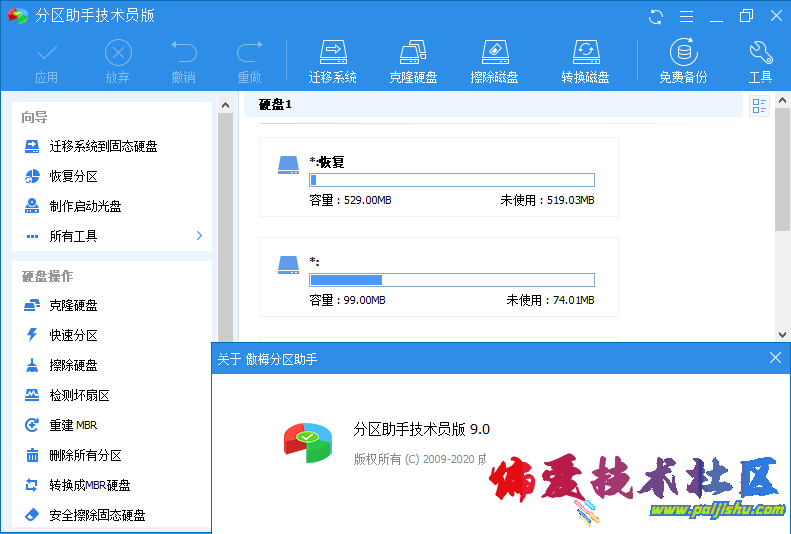Click 重建 MBR in disk operations
The height and width of the screenshot is (534, 791).
pos(76,425)
